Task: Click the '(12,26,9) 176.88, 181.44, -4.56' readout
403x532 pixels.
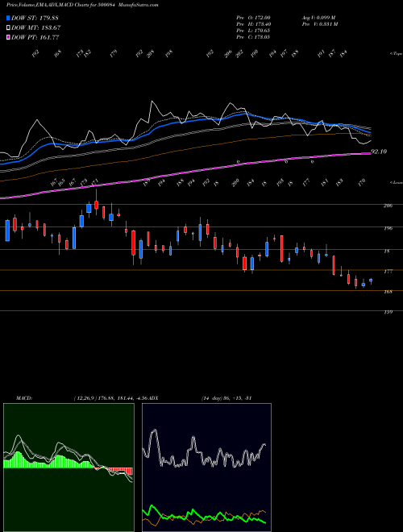Action: click(x=110, y=398)
